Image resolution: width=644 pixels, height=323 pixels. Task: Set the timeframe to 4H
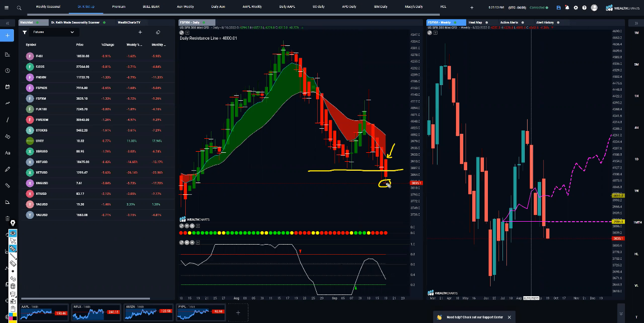tap(636, 128)
